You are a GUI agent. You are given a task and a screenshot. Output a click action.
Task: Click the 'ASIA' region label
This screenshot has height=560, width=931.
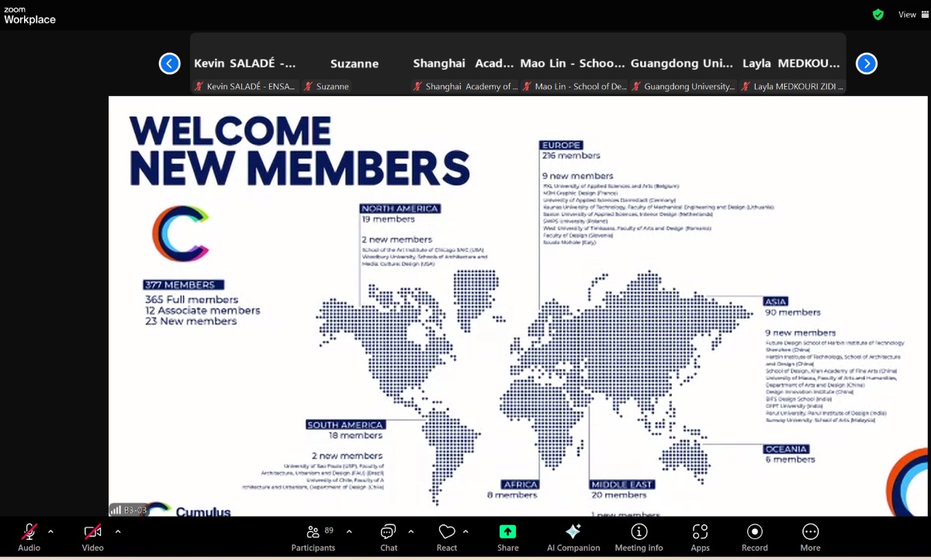click(x=775, y=302)
